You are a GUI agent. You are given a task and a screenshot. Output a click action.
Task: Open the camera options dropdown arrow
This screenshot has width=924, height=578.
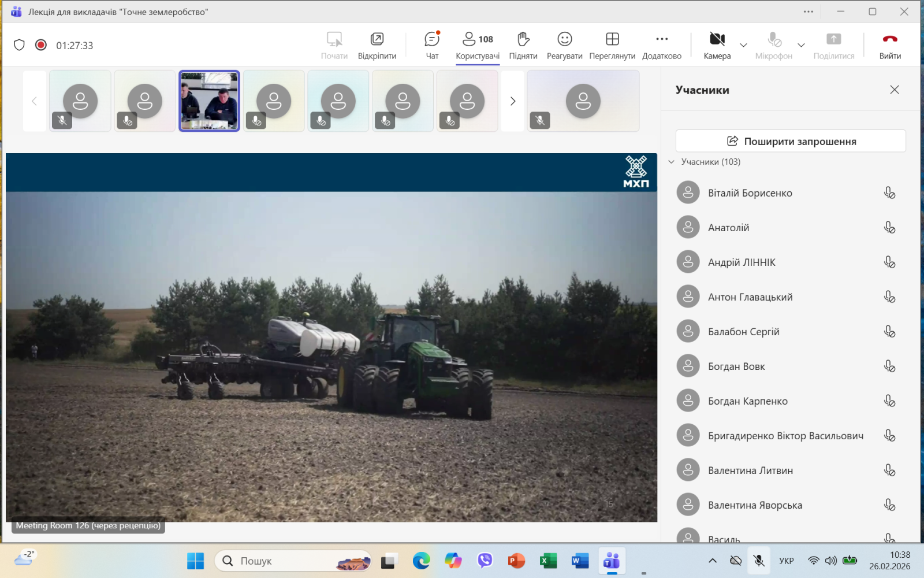click(743, 45)
